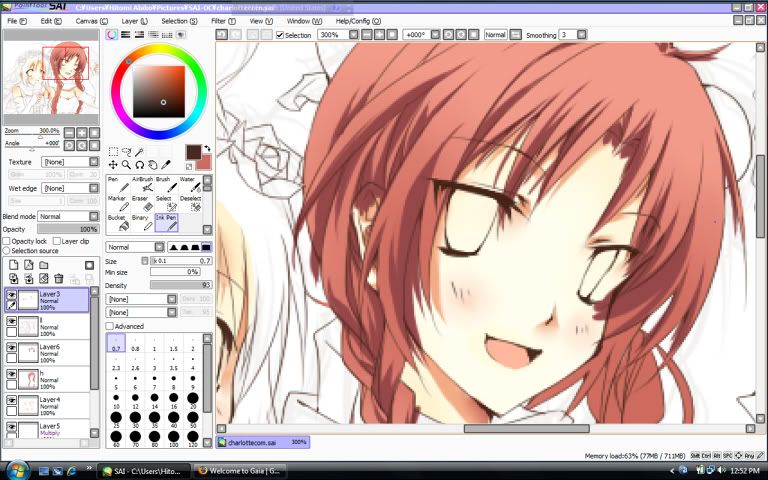Hide Layer4 using its eye icon
The width and height of the screenshot is (768, 480).
pyautogui.click(x=11, y=400)
